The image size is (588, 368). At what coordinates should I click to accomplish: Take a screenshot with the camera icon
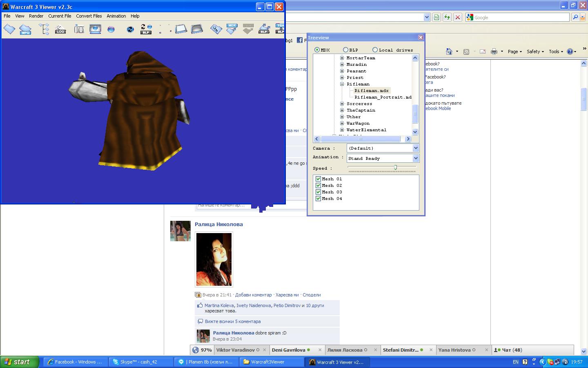[79, 29]
